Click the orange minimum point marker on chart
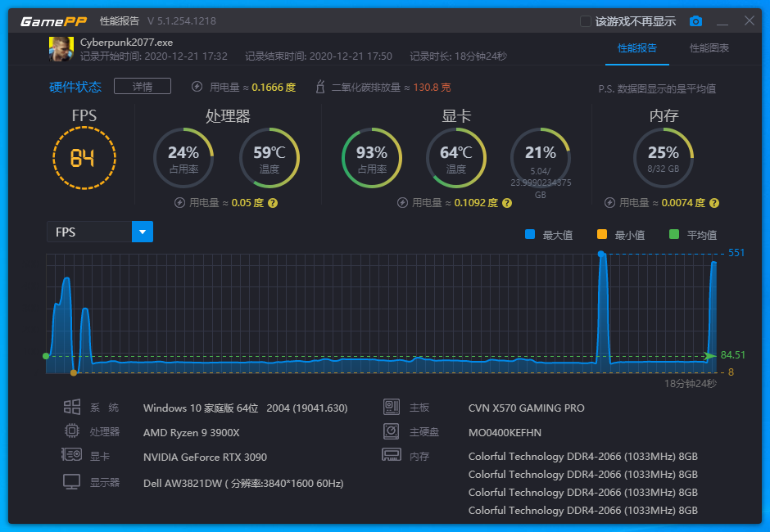The width and height of the screenshot is (770, 532). coord(74,373)
